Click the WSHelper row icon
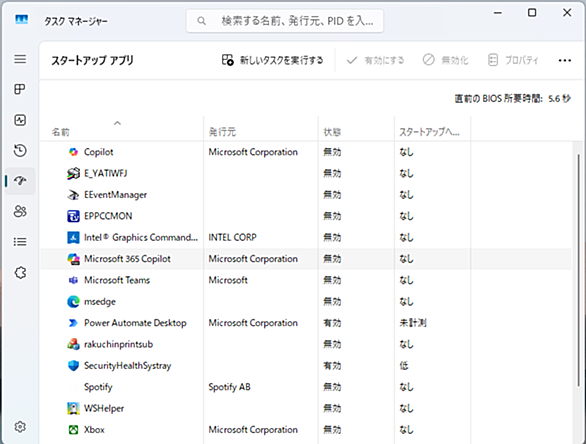The image size is (586, 444). (x=73, y=408)
